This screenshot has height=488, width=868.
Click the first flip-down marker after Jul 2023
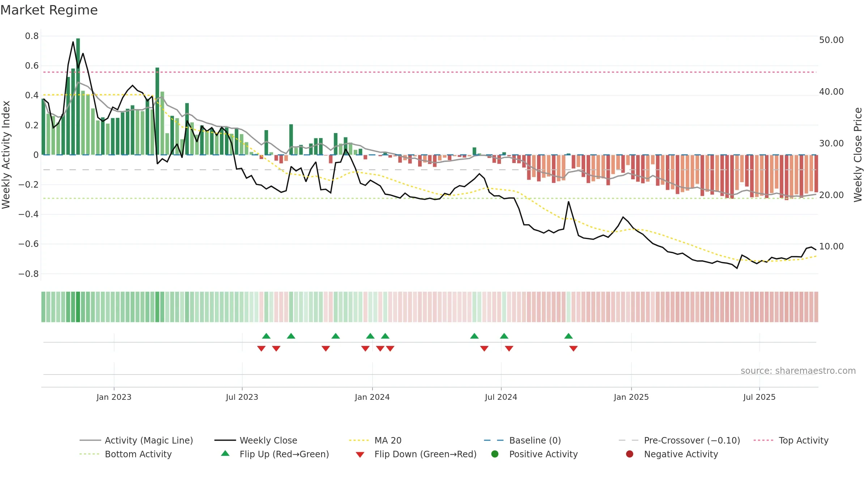(261, 348)
